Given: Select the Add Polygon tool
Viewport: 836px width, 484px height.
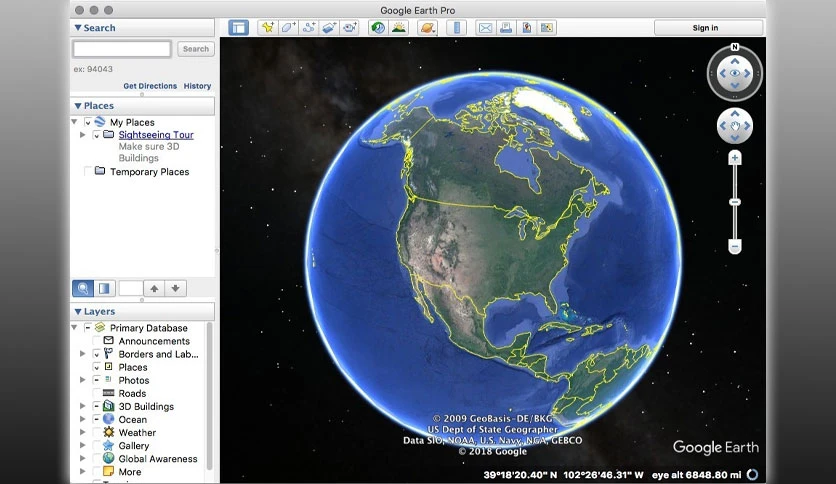Looking at the screenshot, I should click(288, 28).
